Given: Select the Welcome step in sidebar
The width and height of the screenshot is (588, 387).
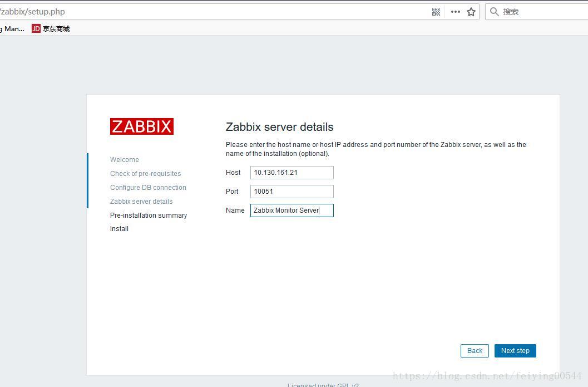Looking at the screenshot, I should 125,159.
